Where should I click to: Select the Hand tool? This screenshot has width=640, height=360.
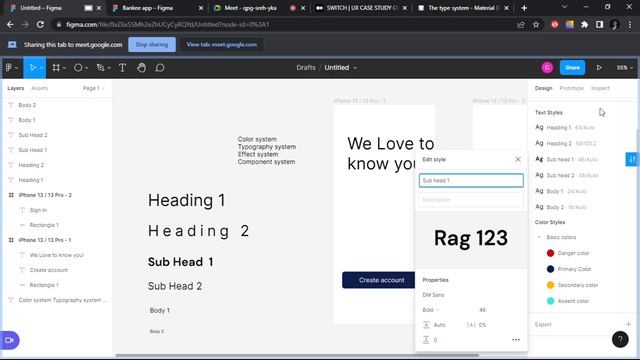click(141, 68)
